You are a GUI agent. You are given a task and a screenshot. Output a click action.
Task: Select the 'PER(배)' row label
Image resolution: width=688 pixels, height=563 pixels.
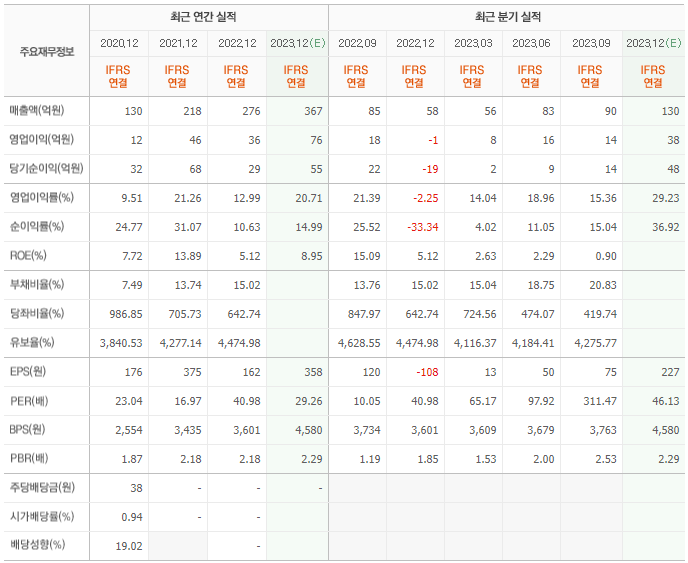click(29, 401)
